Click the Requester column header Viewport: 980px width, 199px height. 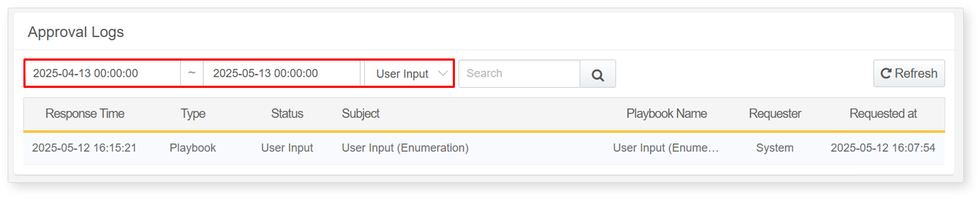tap(775, 113)
